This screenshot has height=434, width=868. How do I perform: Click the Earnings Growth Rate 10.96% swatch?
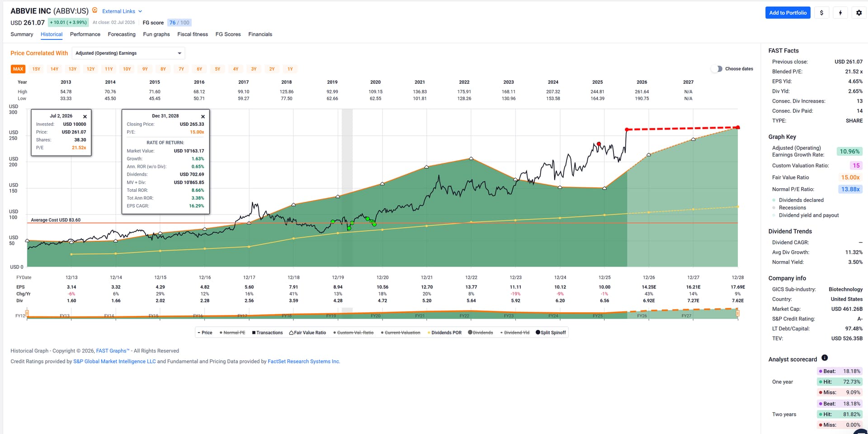click(849, 152)
